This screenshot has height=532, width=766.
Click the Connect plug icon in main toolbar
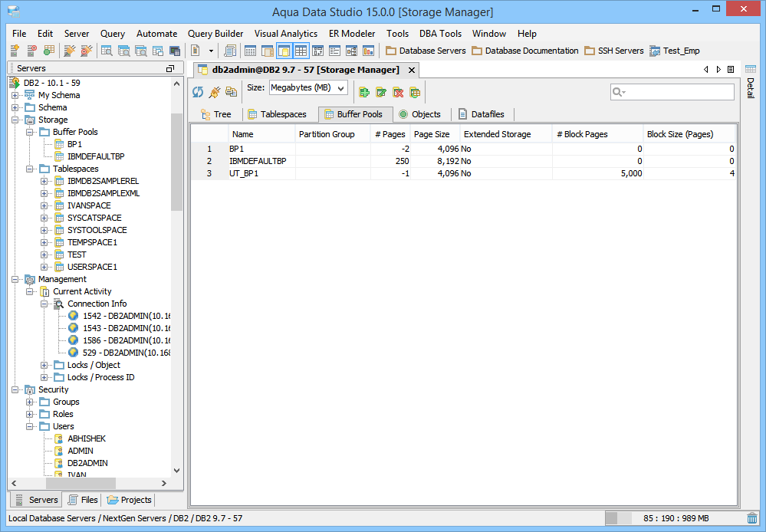[70, 51]
